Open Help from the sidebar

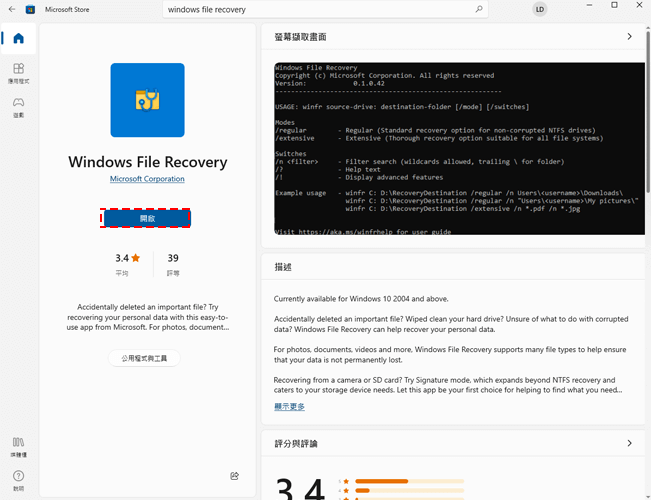coord(18,480)
